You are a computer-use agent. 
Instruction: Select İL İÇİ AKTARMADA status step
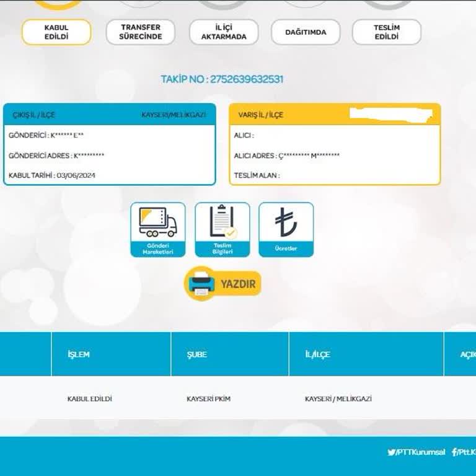[224, 32]
